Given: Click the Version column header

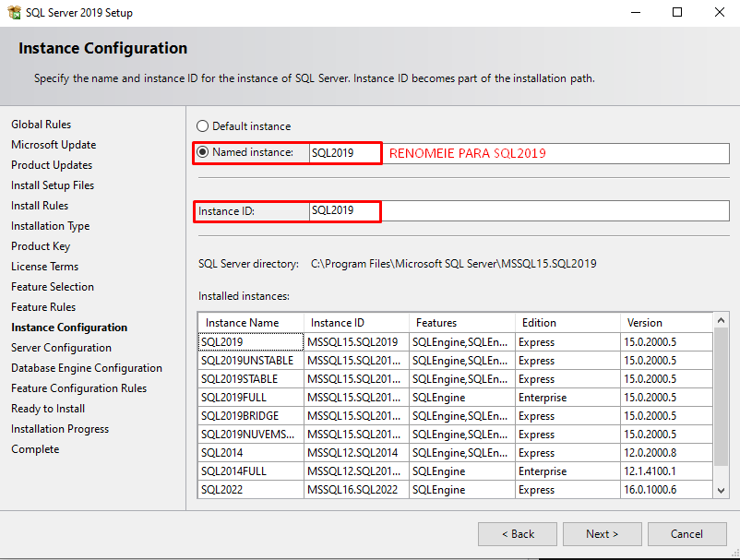Looking at the screenshot, I should (x=666, y=323).
